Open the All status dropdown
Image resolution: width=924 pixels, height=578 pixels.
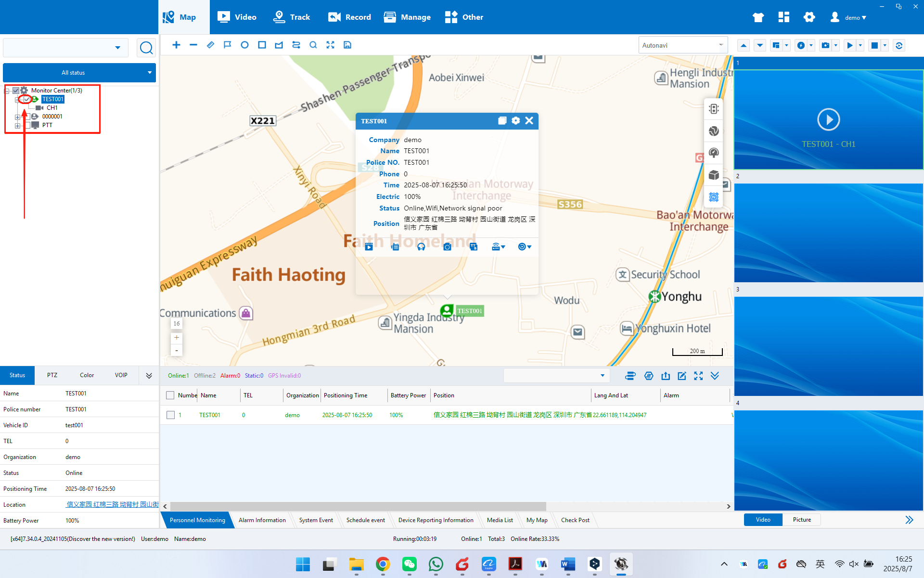click(79, 73)
